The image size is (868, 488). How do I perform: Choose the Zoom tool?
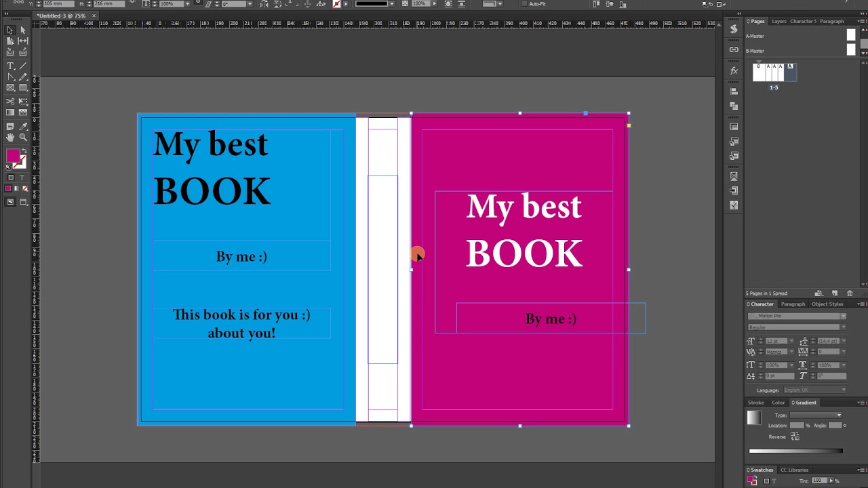click(x=23, y=138)
